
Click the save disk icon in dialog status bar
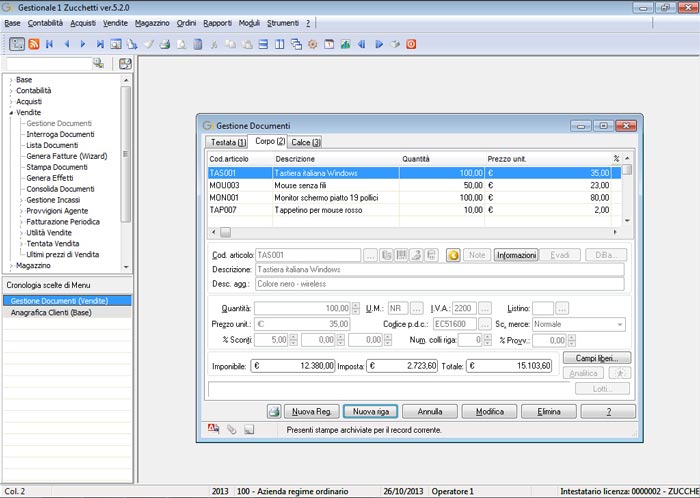tap(249, 430)
